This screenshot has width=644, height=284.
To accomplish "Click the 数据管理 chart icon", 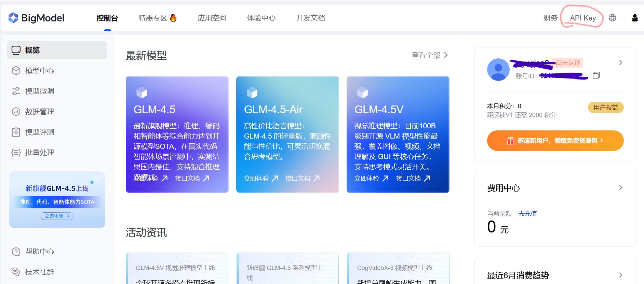I will (16, 112).
